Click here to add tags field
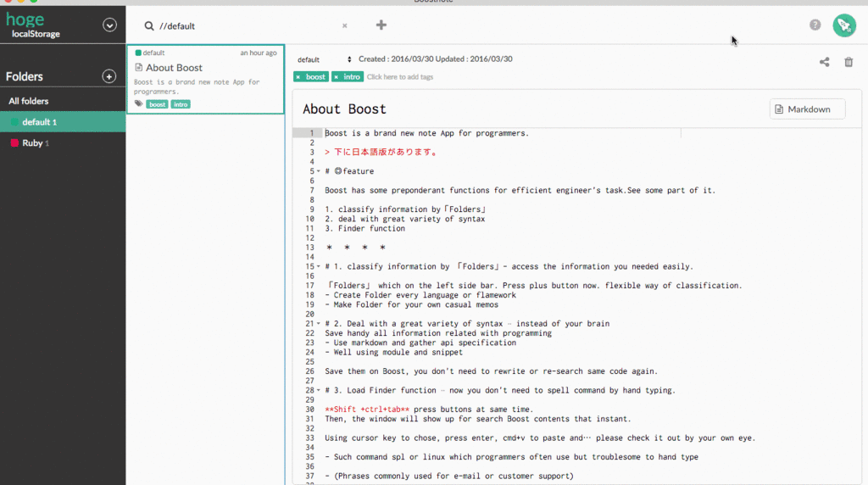Screen dimensions: 868x485 pos(400,77)
